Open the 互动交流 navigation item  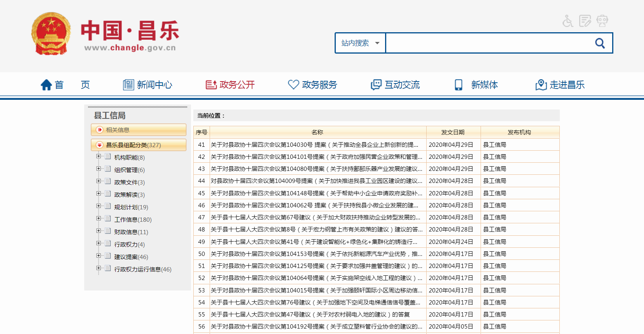click(395, 85)
